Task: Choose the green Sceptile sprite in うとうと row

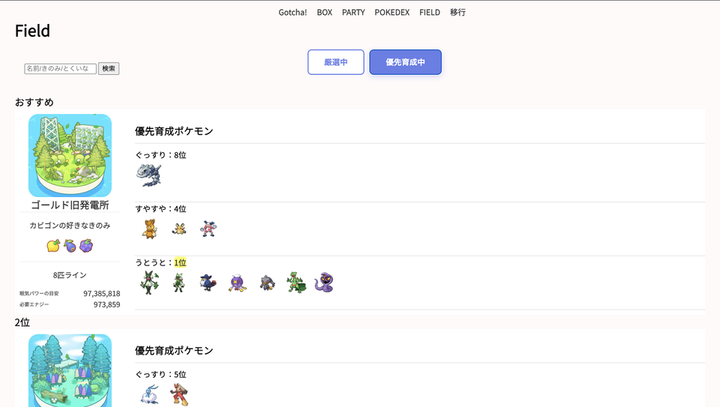Action: click(x=296, y=283)
